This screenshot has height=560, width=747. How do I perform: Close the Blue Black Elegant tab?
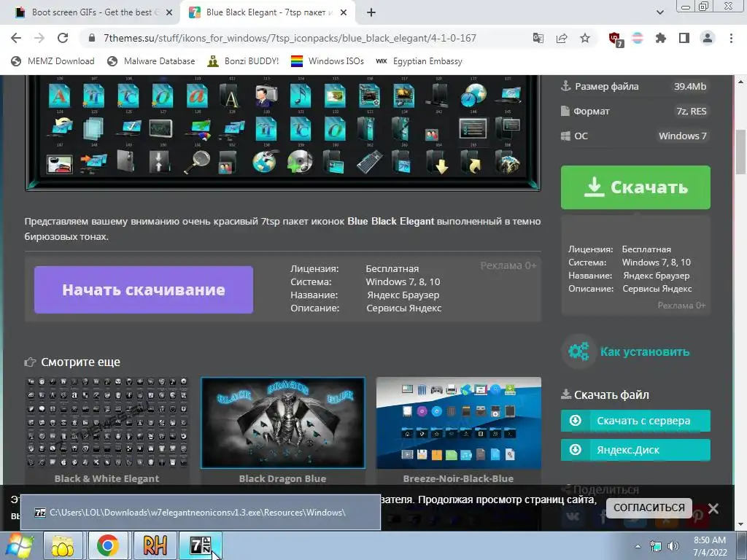coord(344,13)
